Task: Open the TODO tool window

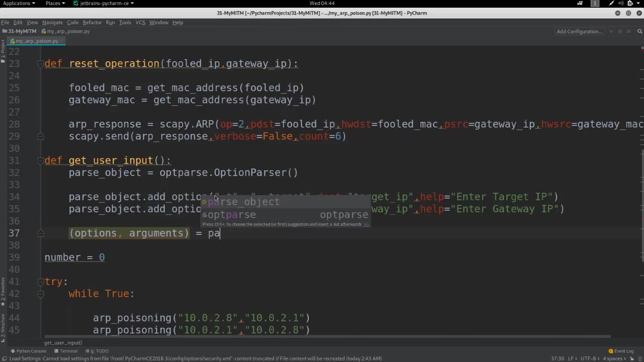Action: [97, 351]
